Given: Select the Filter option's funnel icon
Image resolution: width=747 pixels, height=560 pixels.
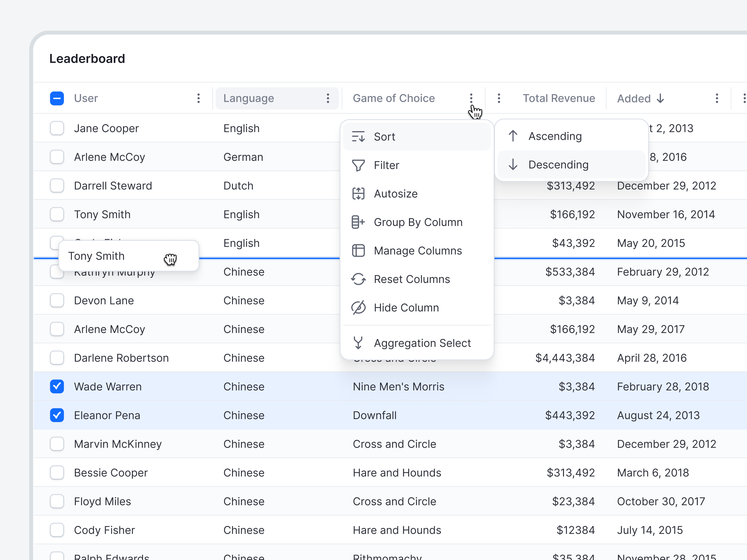Looking at the screenshot, I should coord(359,165).
